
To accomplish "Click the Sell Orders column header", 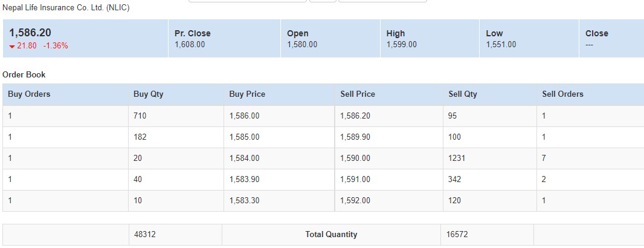I will click(x=562, y=94).
